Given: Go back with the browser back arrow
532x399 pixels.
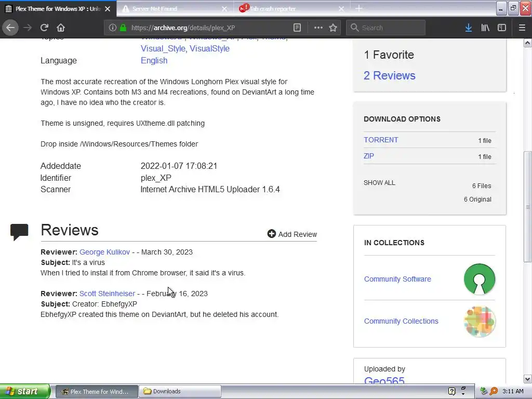Looking at the screenshot, I should tap(10, 28).
